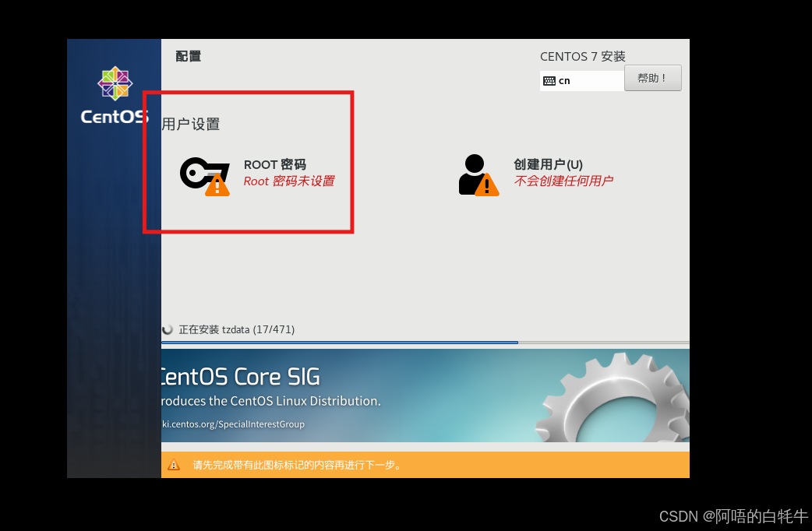Click the 配置 page title
Image resolution: width=812 pixels, height=531 pixels.
(188, 56)
